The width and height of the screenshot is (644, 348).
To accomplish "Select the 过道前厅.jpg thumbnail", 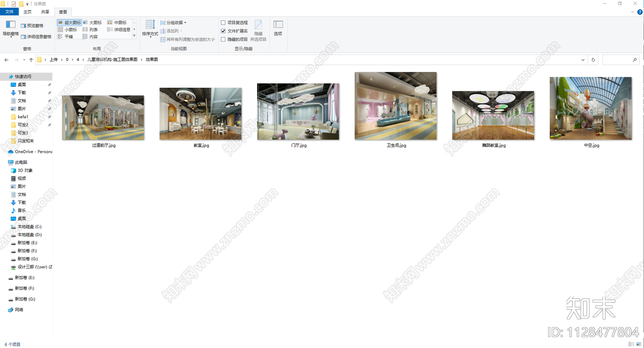I will 103,117.
